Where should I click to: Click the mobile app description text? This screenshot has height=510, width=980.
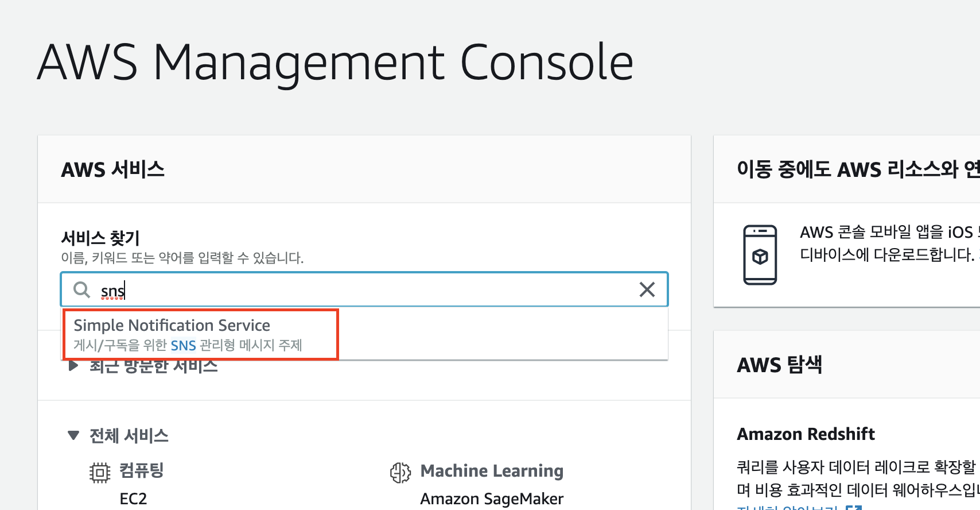(890, 244)
